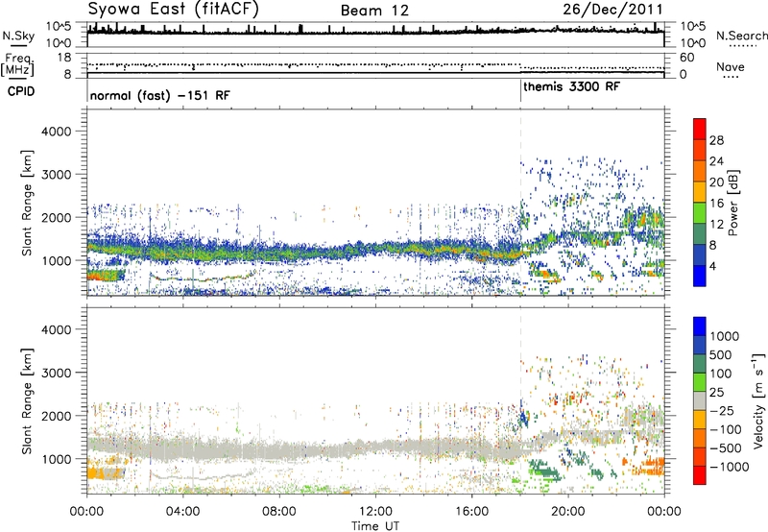Click the 'Freq. [MHz]' axis label
Screen dimensions: 768x532
click(x=17, y=65)
